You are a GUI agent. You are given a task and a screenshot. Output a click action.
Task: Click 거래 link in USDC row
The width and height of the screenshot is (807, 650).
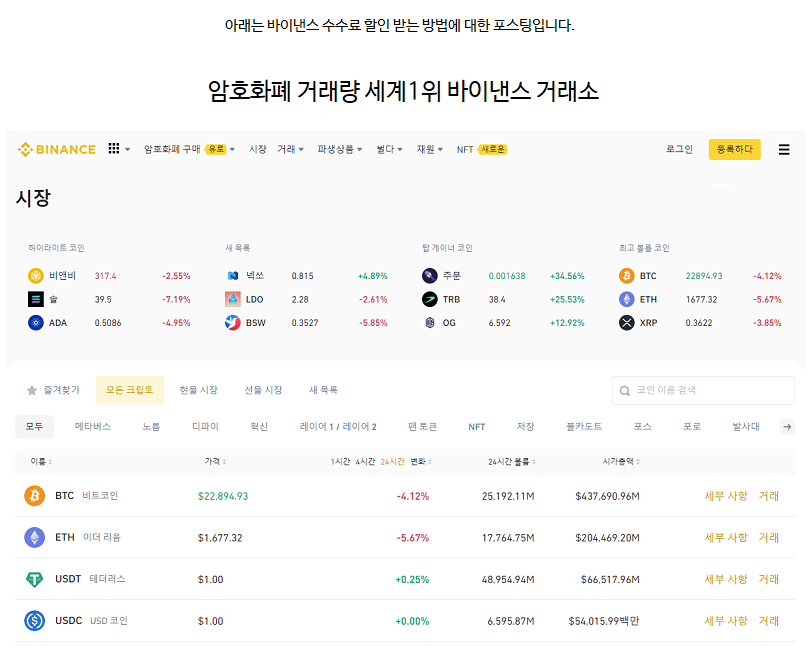(x=768, y=621)
